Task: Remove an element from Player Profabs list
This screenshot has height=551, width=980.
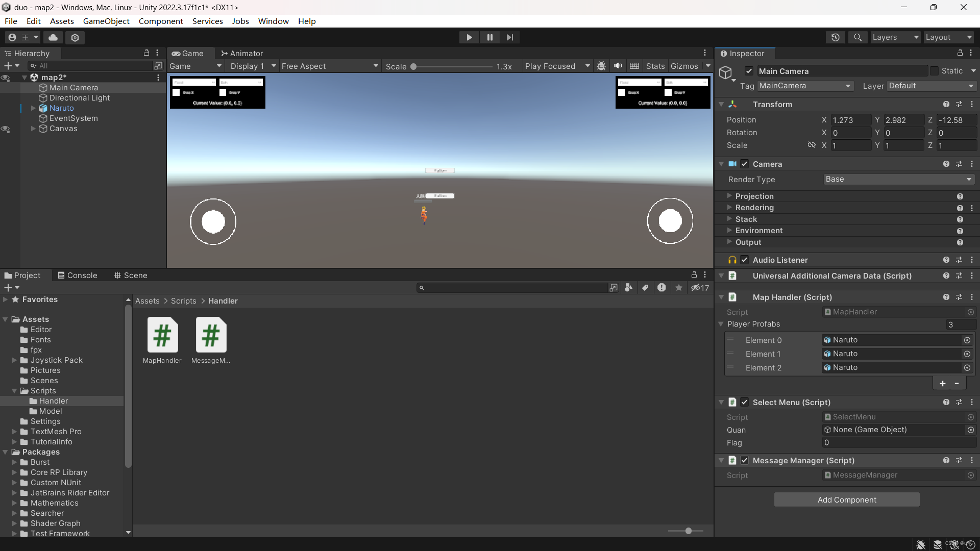Action: point(957,383)
